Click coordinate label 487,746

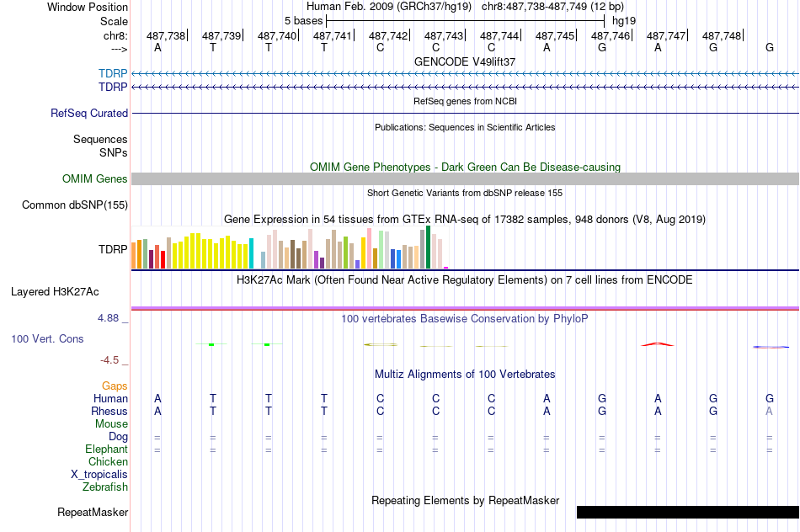pos(611,35)
